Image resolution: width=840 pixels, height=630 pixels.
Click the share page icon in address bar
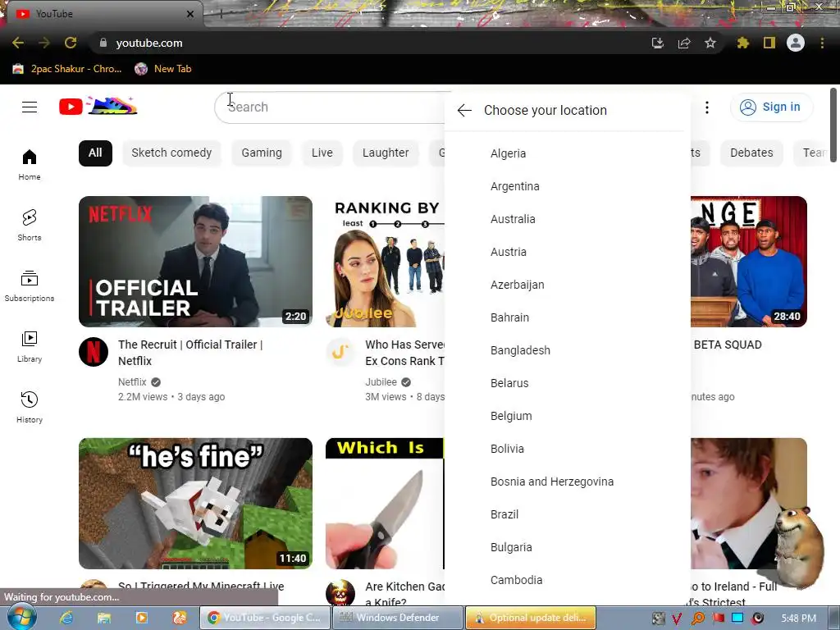pyautogui.click(x=684, y=43)
